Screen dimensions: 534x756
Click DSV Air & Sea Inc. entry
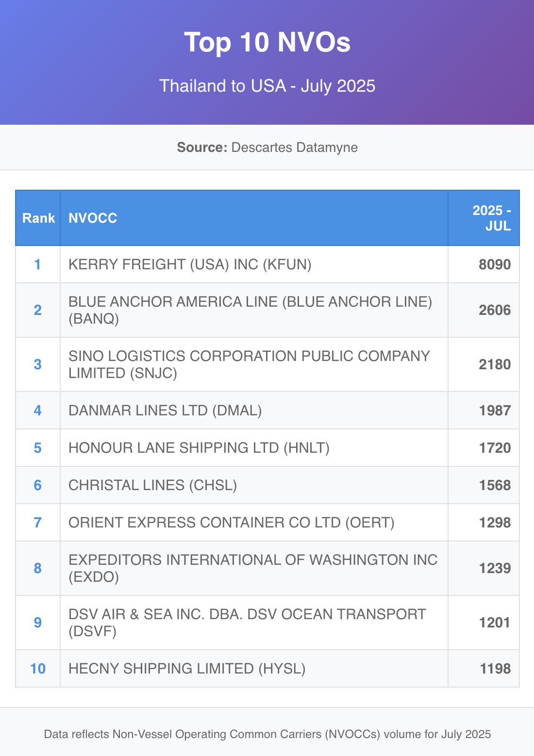(247, 623)
